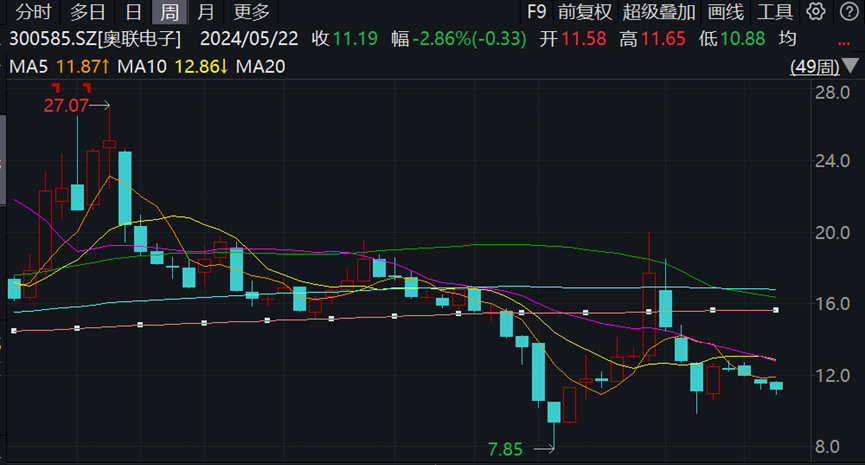Switch to the 分时 tab

coord(33,12)
